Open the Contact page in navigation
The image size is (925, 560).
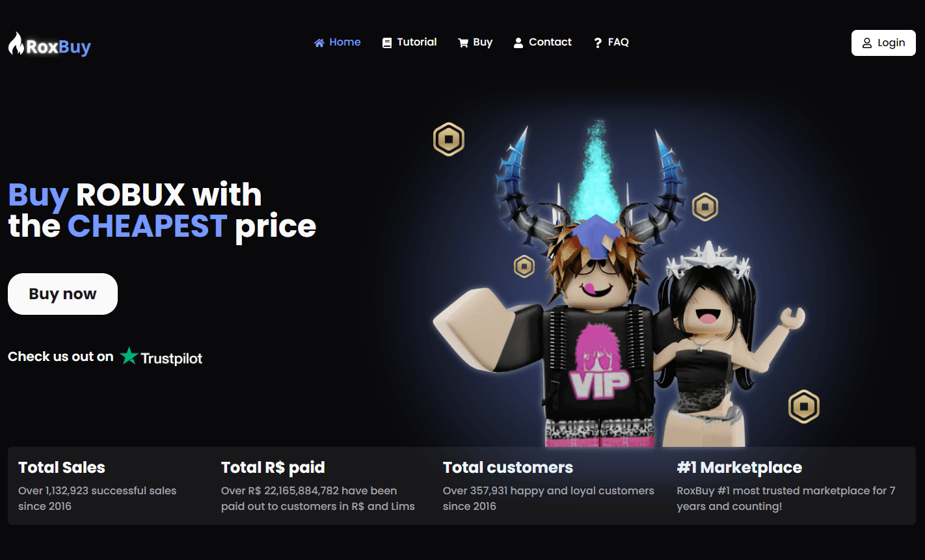(x=543, y=42)
